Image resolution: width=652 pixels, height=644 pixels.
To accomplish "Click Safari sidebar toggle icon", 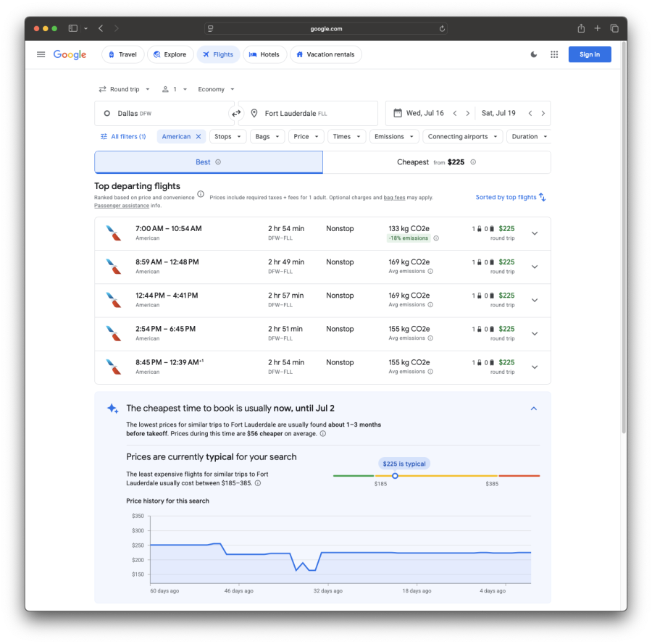I will [72, 28].
